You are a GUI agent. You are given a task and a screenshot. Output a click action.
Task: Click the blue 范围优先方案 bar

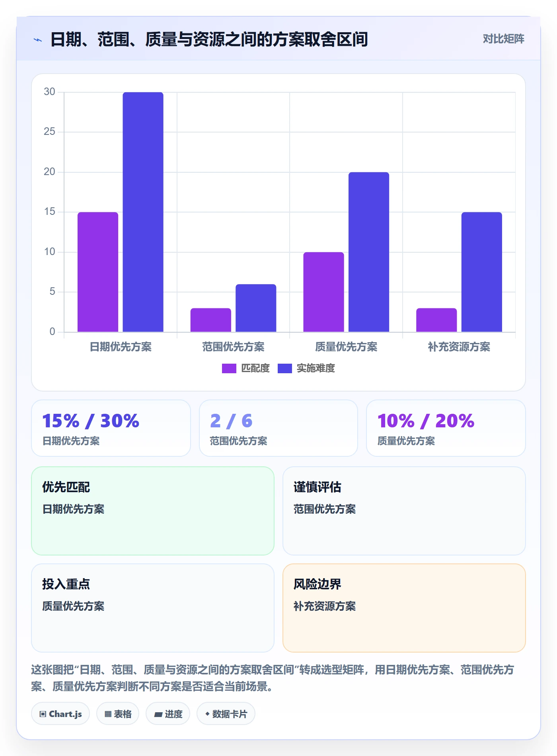pos(256,308)
